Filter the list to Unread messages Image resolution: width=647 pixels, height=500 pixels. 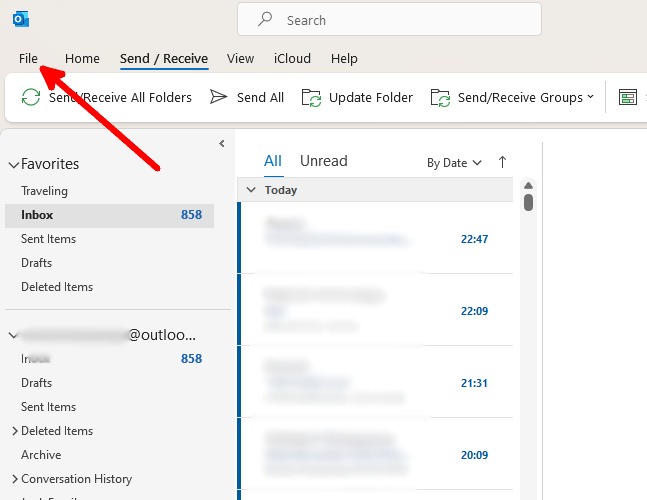pos(324,161)
